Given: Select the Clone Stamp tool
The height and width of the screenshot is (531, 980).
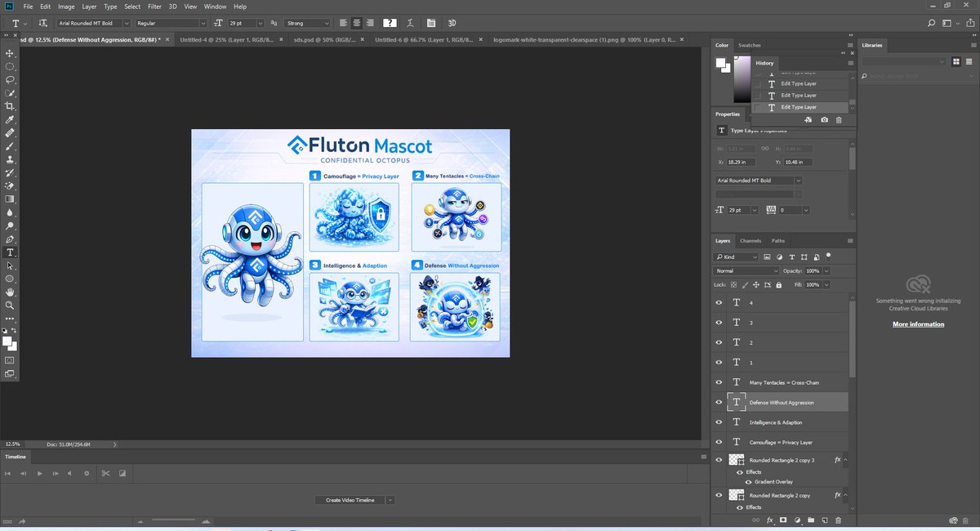Looking at the screenshot, I should coord(10,159).
